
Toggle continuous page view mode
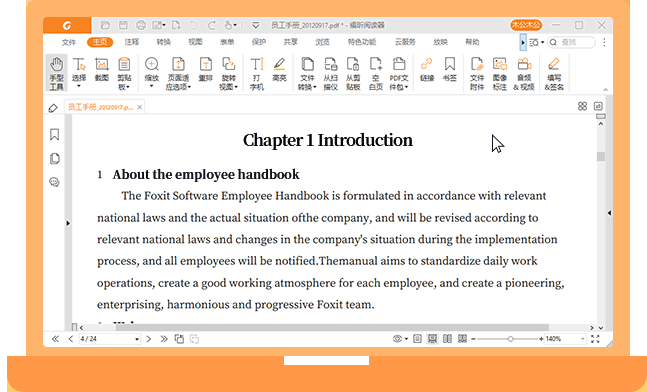tap(432, 339)
